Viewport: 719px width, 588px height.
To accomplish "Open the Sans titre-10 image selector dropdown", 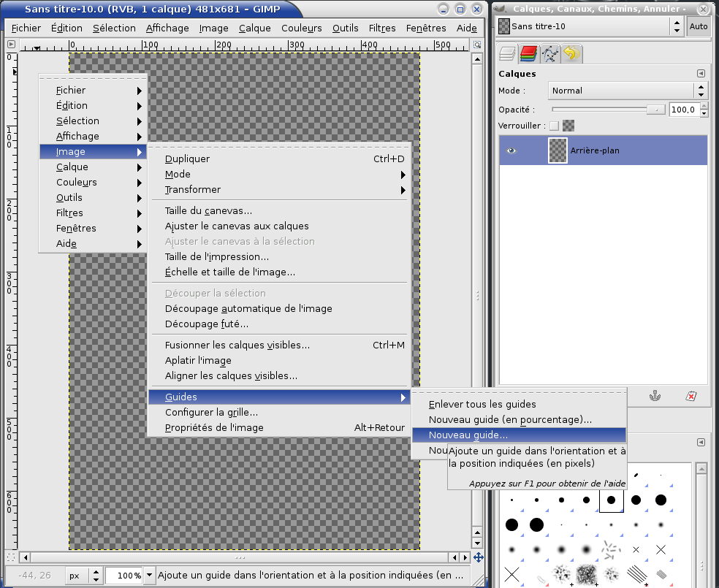I will point(590,26).
